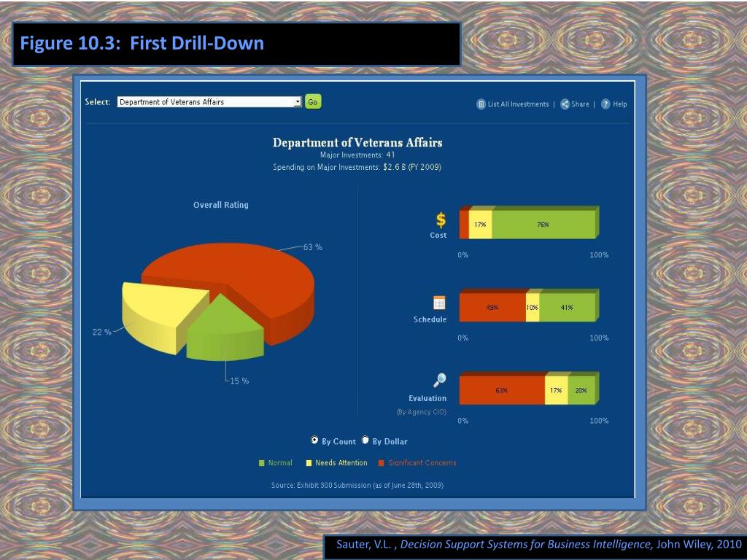Click the Share icon

[x=565, y=104]
